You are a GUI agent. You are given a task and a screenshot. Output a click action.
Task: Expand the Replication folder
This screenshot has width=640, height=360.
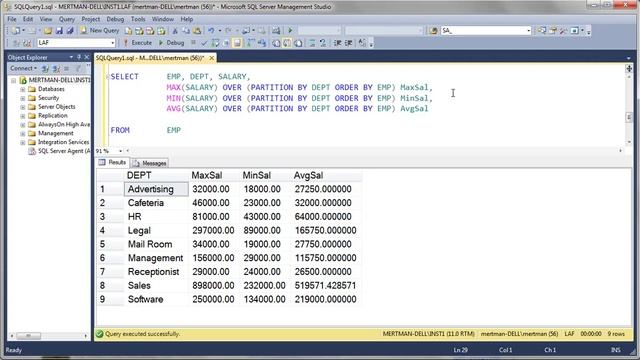click(23, 116)
